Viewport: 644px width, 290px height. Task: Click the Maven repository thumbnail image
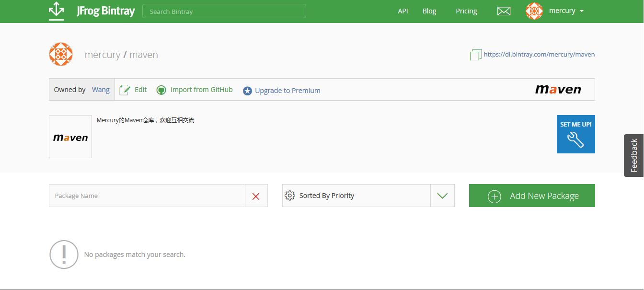point(70,137)
